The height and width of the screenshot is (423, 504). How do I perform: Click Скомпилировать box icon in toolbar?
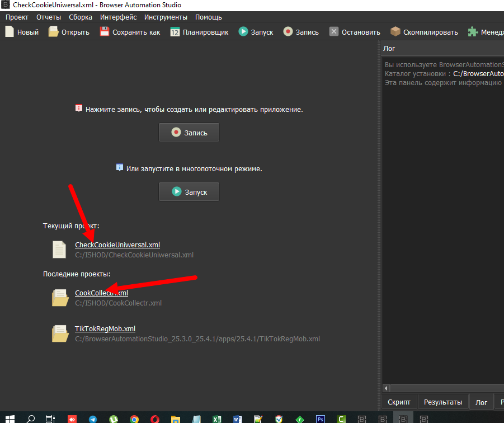click(395, 32)
